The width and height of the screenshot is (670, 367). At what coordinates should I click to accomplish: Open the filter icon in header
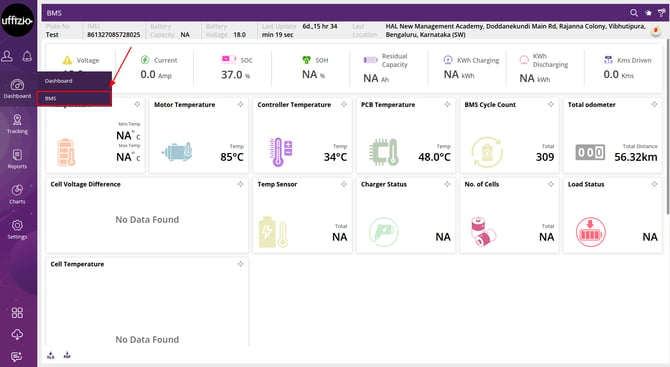661,13
